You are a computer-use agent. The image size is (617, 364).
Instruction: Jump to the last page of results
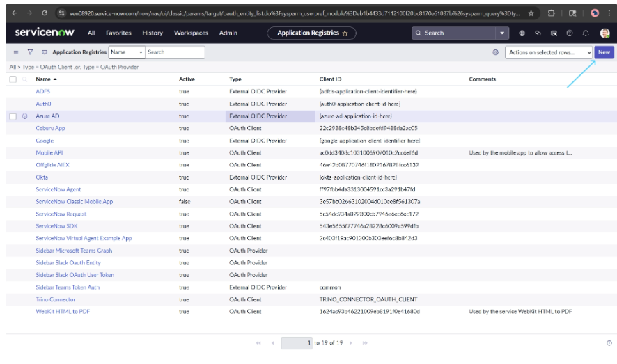365,343
